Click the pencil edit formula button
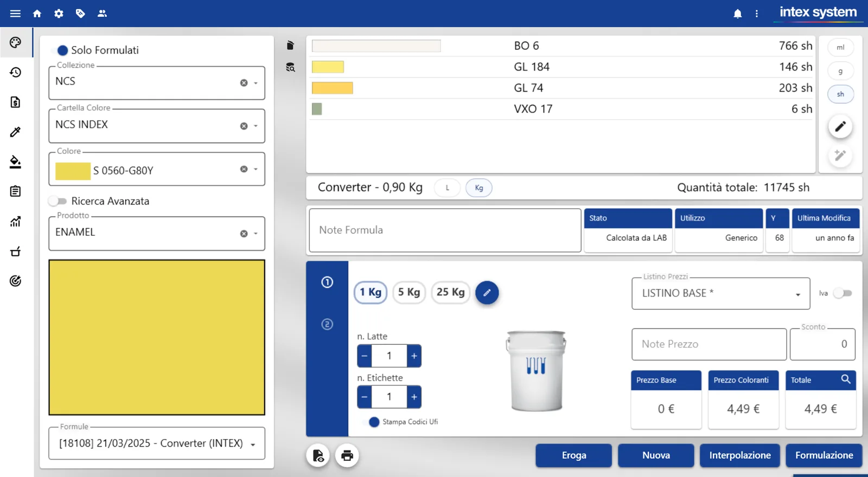The image size is (868, 477). tap(840, 127)
